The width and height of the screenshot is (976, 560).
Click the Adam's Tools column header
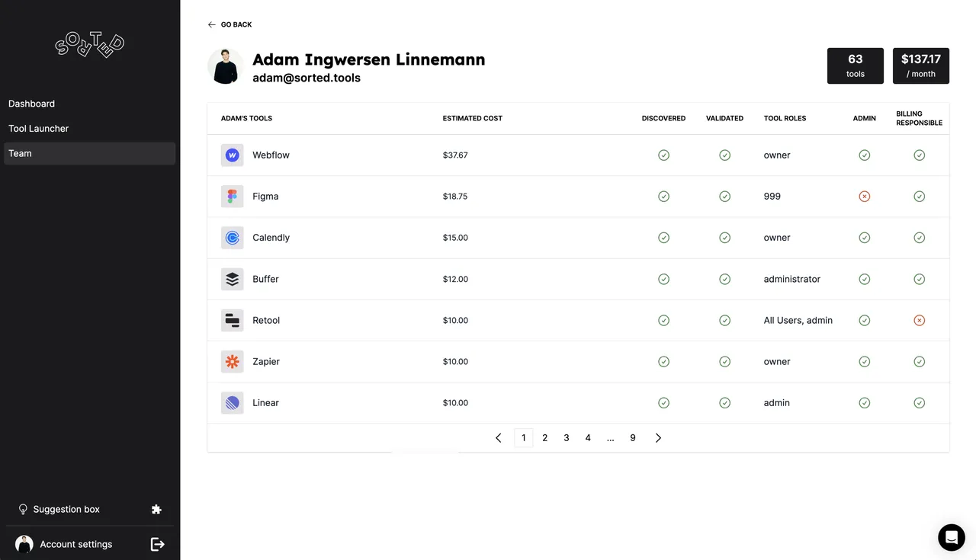click(x=246, y=119)
